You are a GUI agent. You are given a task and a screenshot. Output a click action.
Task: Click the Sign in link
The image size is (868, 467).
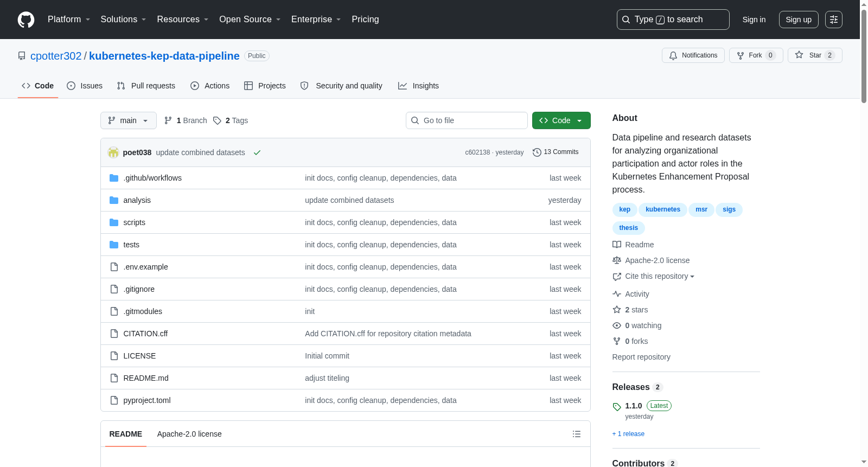(754, 20)
